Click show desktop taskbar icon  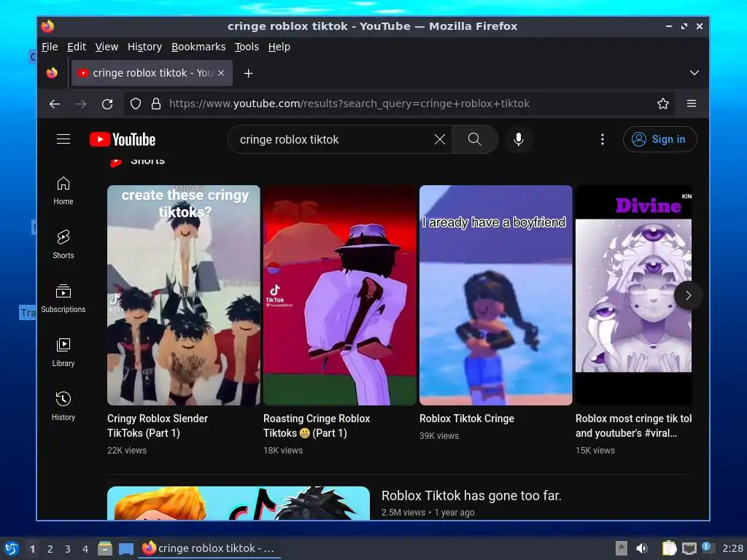click(x=126, y=548)
